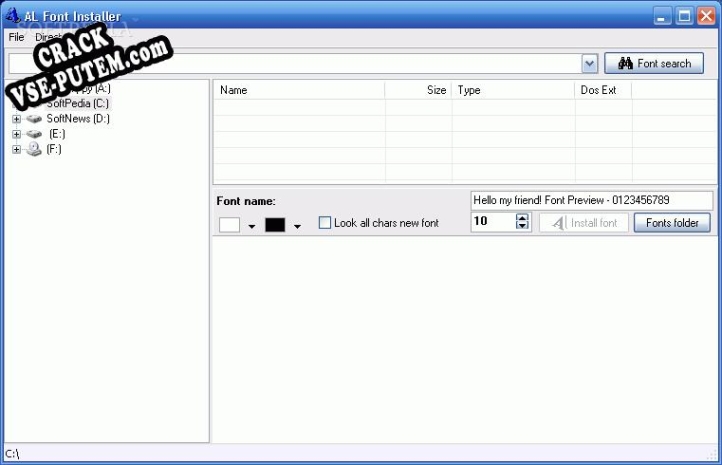This screenshot has width=722, height=465.
Task: Expand the (E:) drive node
Action: click(x=16, y=134)
